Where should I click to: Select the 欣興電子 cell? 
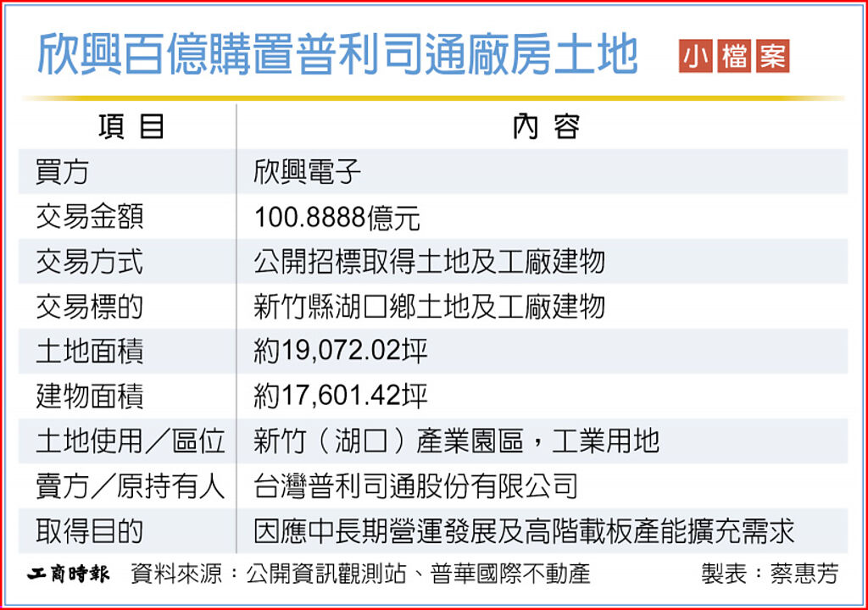click(x=307, y=172)
